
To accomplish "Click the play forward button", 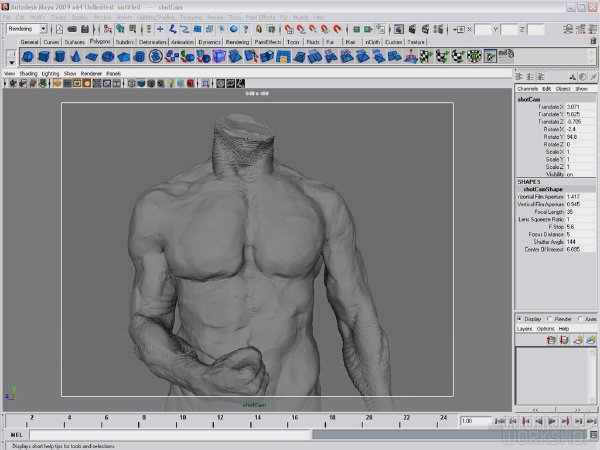I will 552,421.
